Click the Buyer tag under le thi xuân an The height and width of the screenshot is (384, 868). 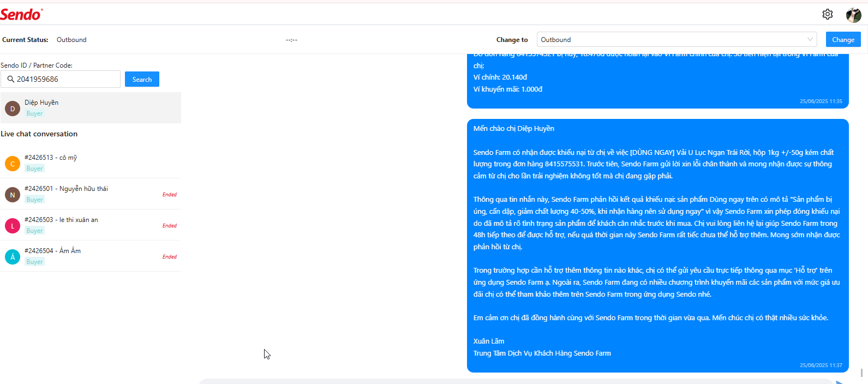click(x=34, y=231)
